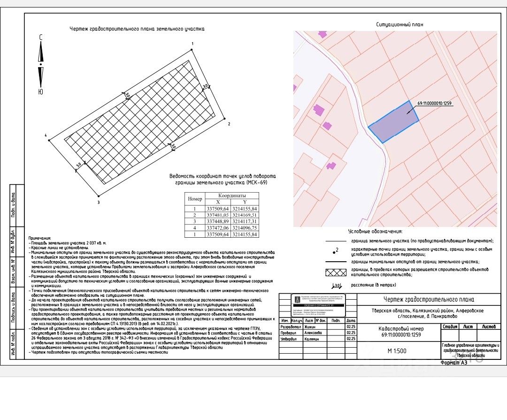The image size is (507, 420).
Task: Click corner point label 2 on drawing
Action: tap(229, 124)
